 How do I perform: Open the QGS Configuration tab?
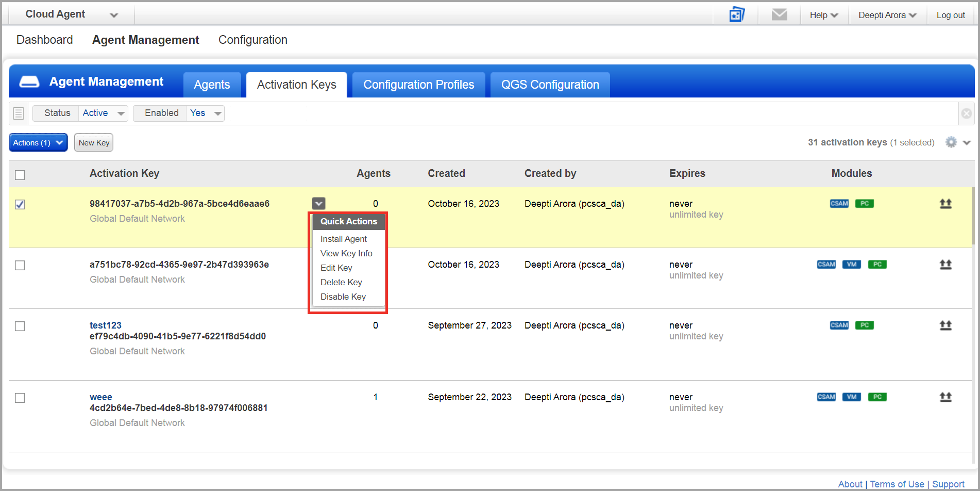pos(550,85)
